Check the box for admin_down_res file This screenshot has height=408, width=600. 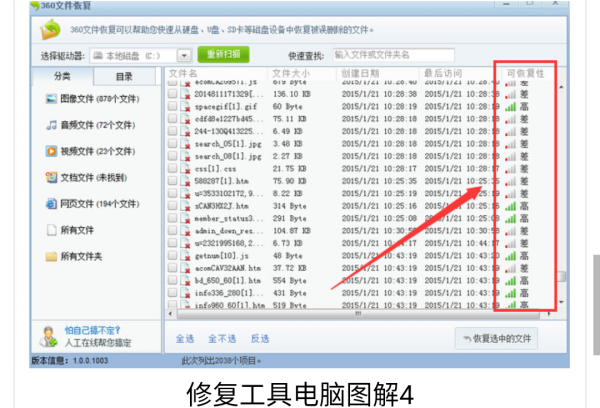click(x=173, y=230)
